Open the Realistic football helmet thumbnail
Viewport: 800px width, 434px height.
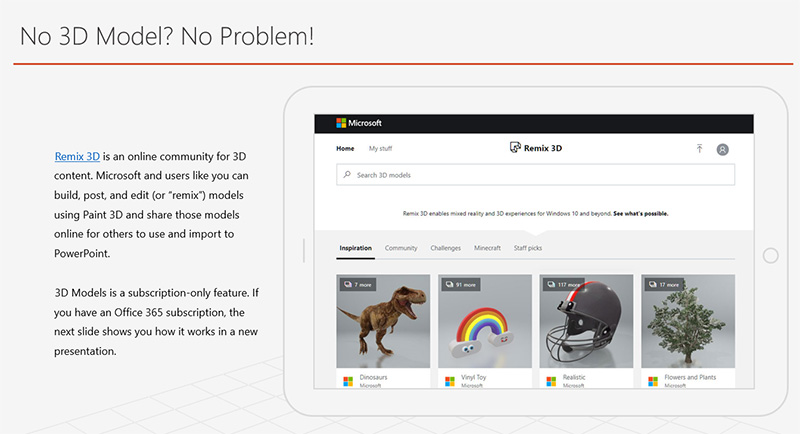pos(586,321)
